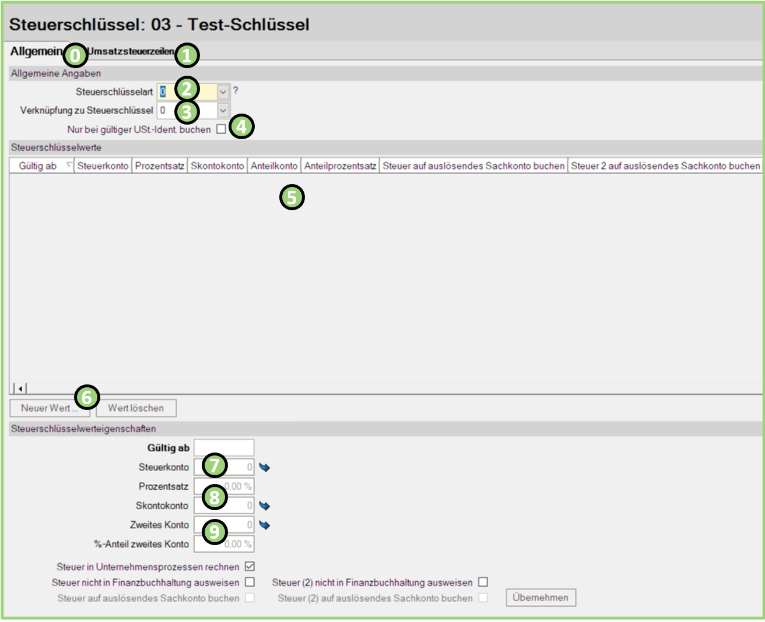Click the Übernehmen button
Viewport: 765px width, 622px height.
(541, 598)
